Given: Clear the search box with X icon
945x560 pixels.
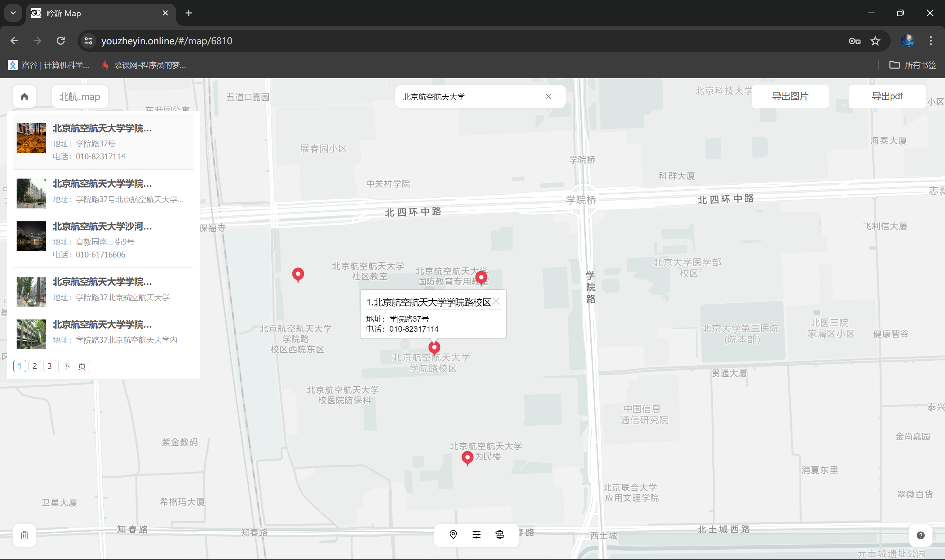Looking at the screenshot, I should point(548,97).
